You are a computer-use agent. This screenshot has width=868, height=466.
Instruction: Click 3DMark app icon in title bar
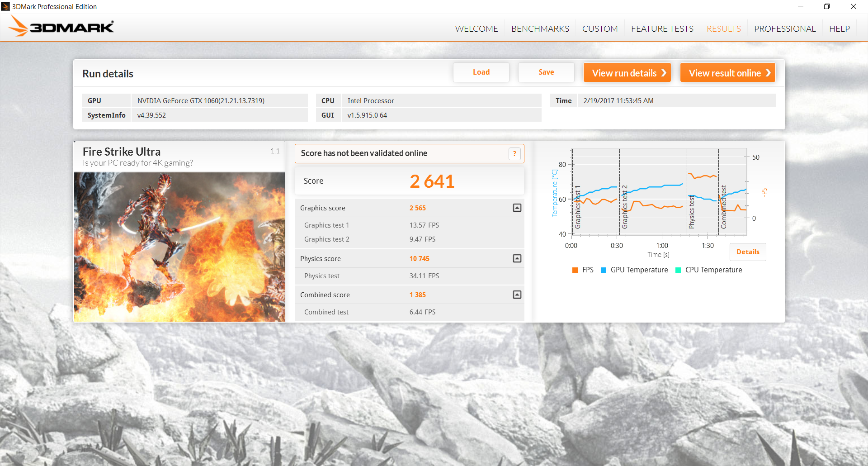pos(5,6)
